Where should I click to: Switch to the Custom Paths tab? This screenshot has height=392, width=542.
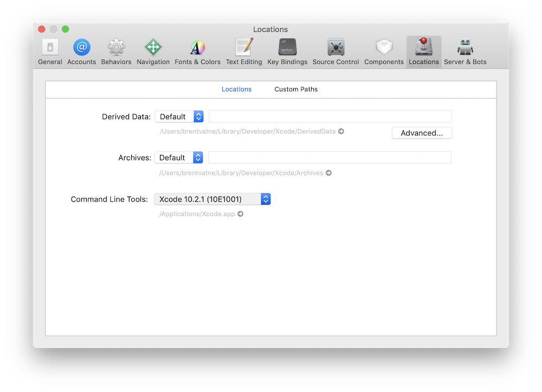coord(296,89)
